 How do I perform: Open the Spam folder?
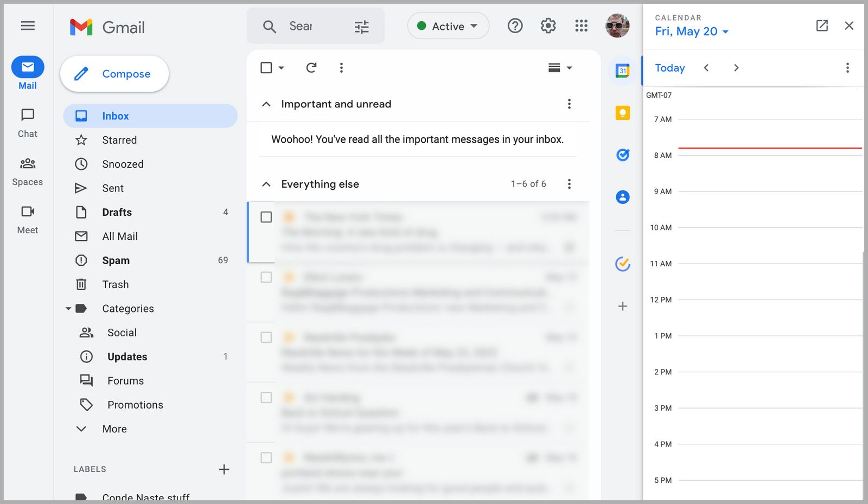pyautogui.click(x=150, y=260)
